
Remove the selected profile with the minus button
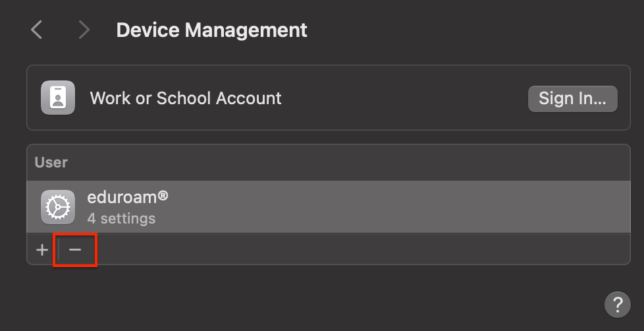(x=75, y=250)
